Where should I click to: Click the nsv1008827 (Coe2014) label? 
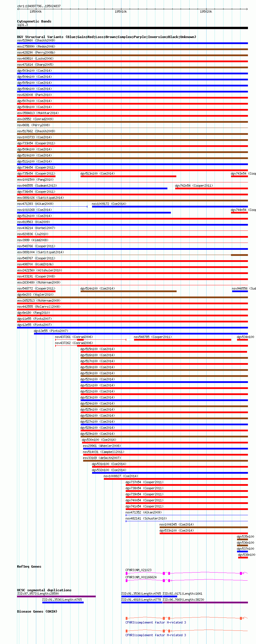121,476
